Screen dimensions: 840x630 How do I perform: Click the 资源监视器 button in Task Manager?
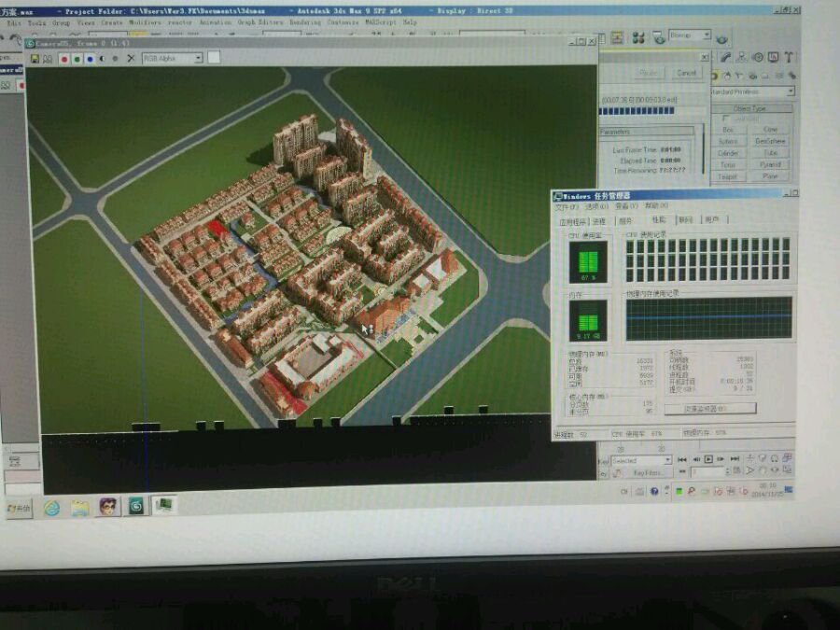(710, 409)
